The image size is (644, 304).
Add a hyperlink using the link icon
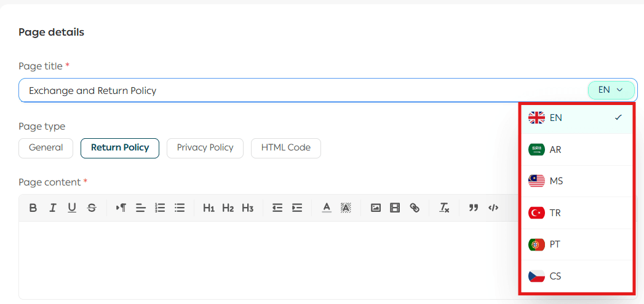415,208
